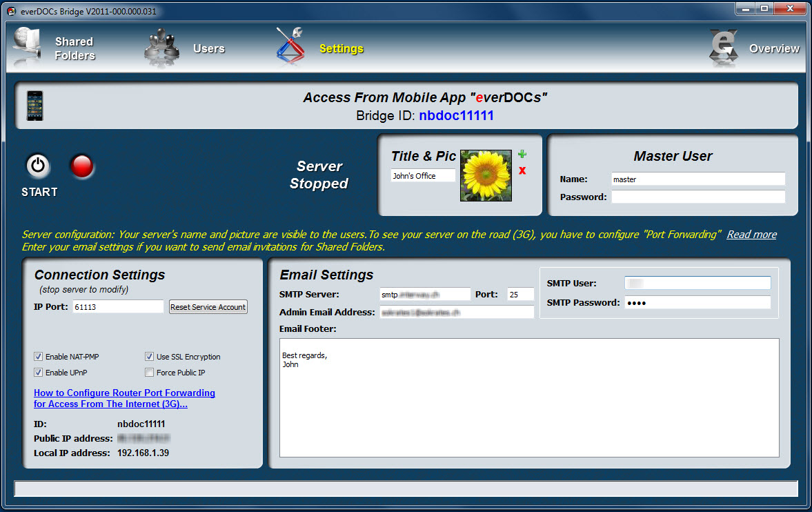
Task: Click the Bridge ID nbdoc11111 text
Action: [x=456, y=115]
